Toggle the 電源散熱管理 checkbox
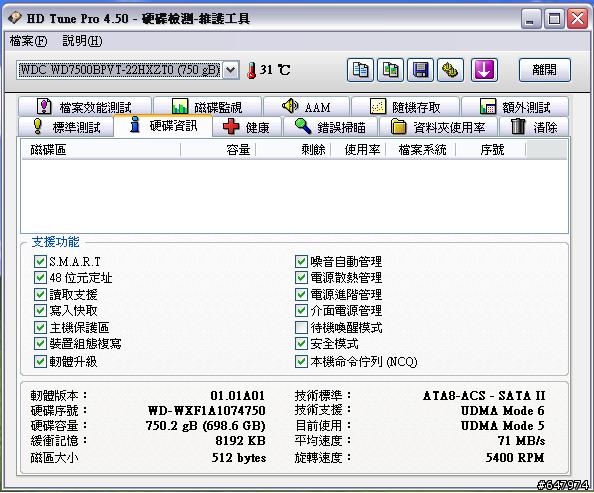This screenshot has width=594, height=493. [301, 277]
